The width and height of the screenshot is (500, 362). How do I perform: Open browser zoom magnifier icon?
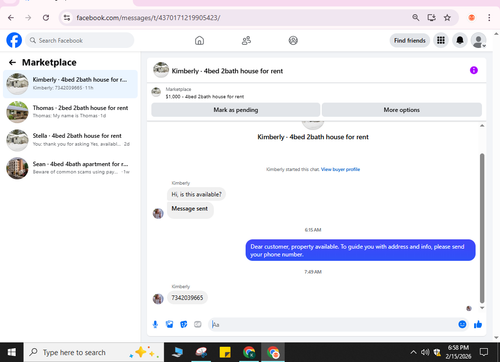coord(415,18)
